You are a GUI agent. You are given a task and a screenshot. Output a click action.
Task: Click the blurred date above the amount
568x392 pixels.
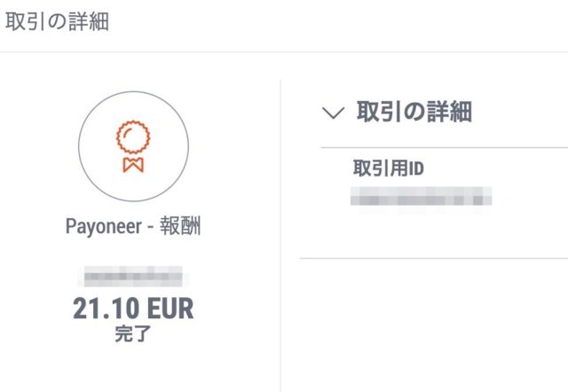tap(133, 277)
